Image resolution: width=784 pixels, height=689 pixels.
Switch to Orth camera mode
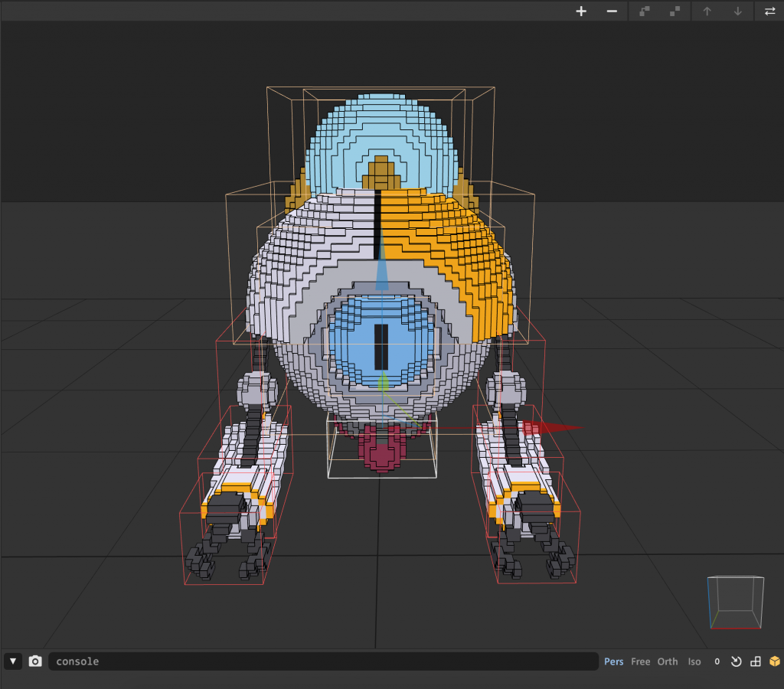click(668, 661)
